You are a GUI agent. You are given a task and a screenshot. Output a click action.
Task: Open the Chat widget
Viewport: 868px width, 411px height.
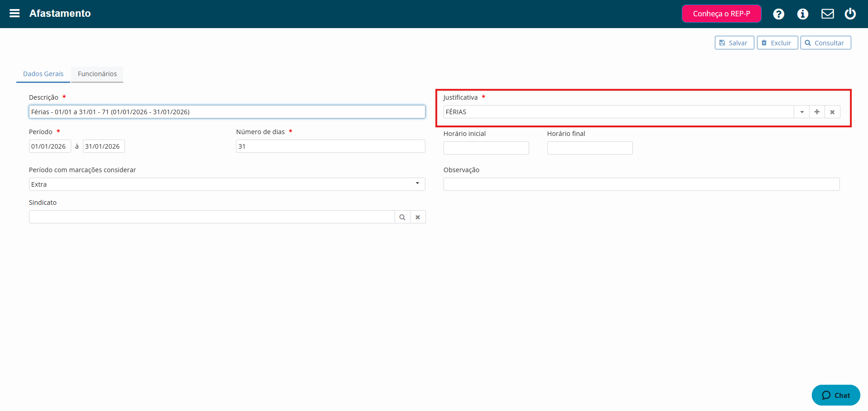tap(836, 395)
